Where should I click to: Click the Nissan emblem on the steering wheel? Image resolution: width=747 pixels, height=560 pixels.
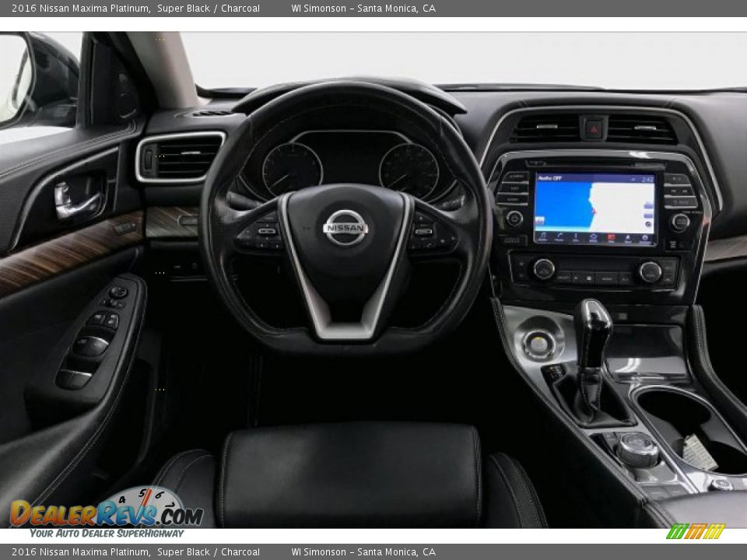point(345,228)
